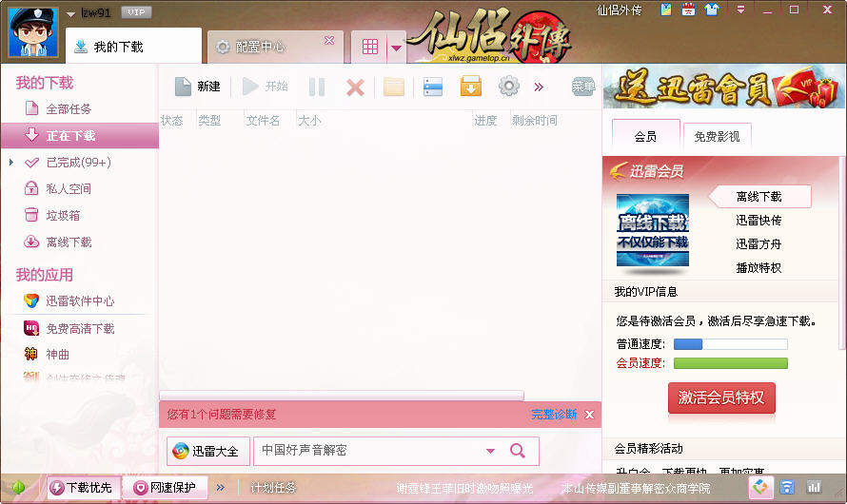This screenshot has width=847, height=504.
Task: Delete task with the red X icon
Action: pos(355,87)
